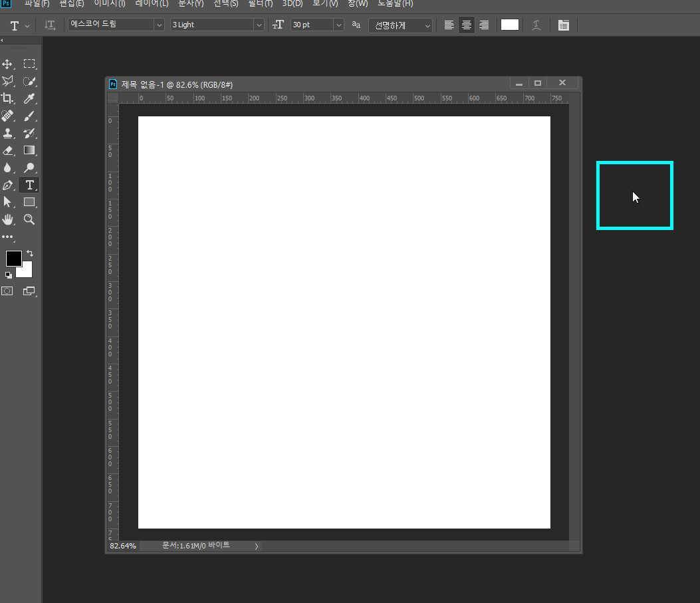Click the white background color swatch
Viewport: 700px width, 603px height.
pos(27,272)
